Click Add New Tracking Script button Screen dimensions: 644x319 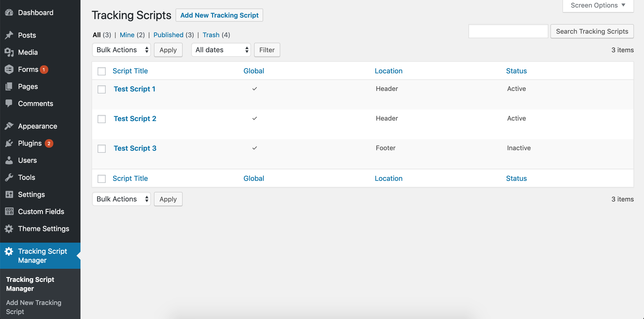coord(219,15)
